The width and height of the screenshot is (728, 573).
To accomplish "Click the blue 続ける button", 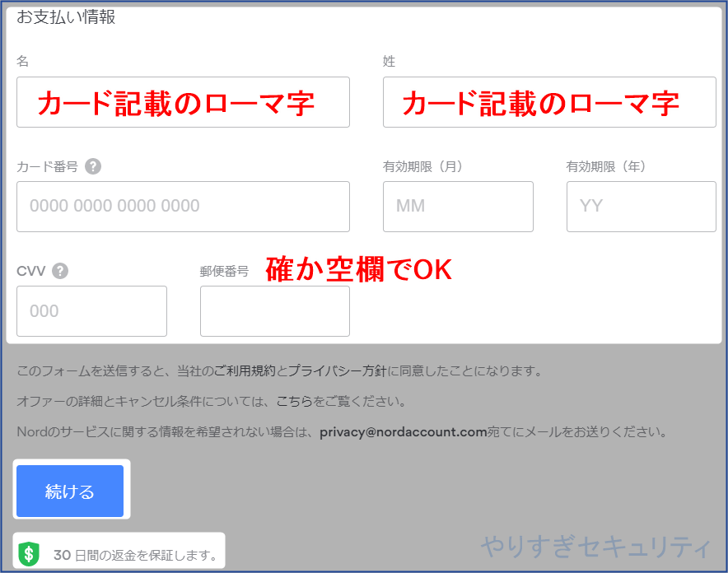I will (70, 491).
